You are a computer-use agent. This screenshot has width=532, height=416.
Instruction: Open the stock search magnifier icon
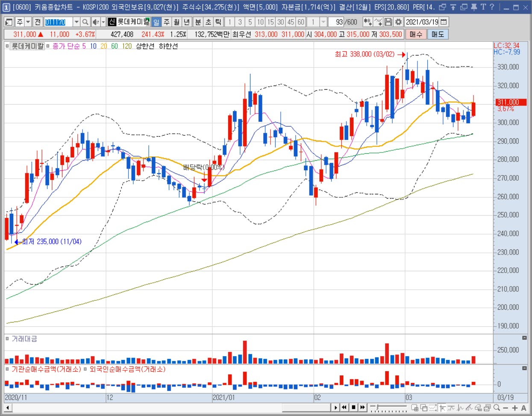point(85,22)
